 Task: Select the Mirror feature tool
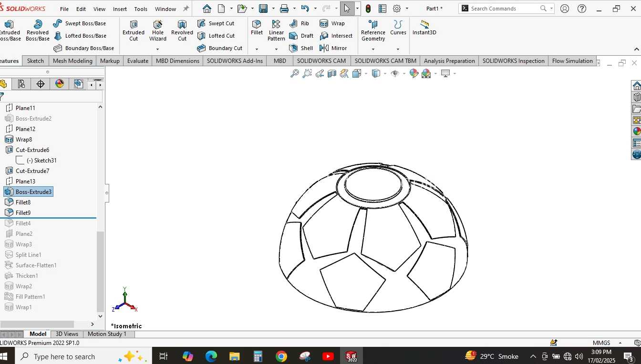pos(333,48)
